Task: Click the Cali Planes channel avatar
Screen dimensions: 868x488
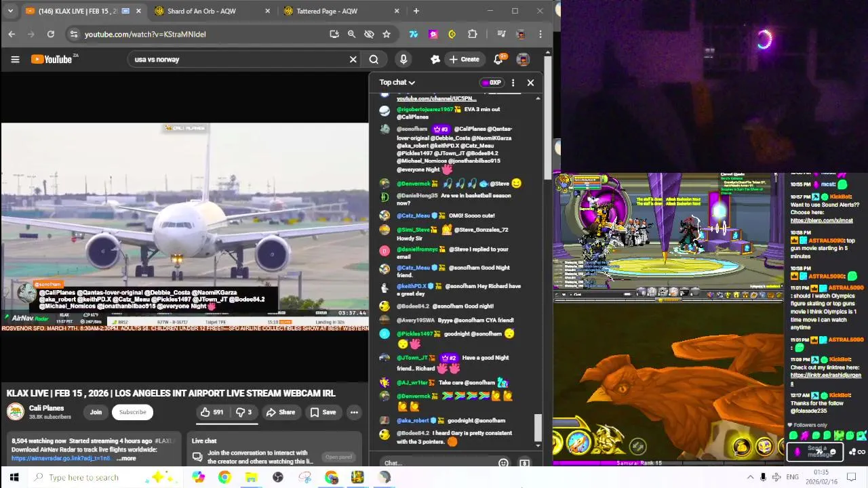Action: coord(15,412)
